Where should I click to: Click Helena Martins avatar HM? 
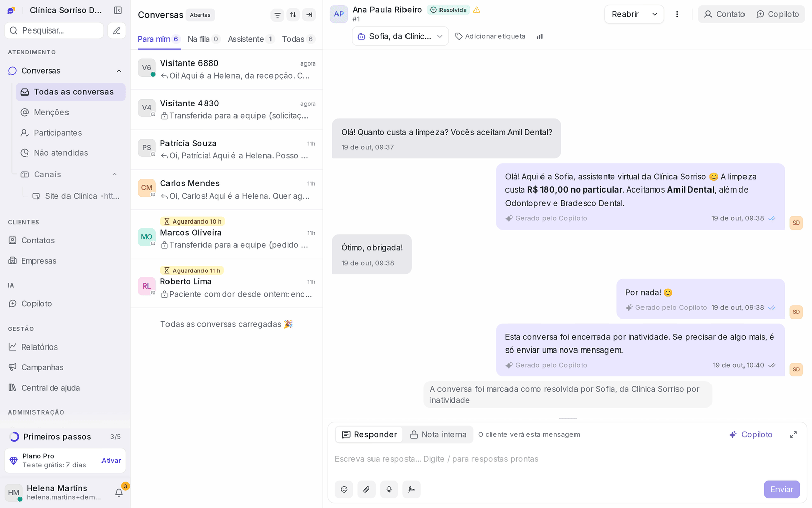[14, 493]
